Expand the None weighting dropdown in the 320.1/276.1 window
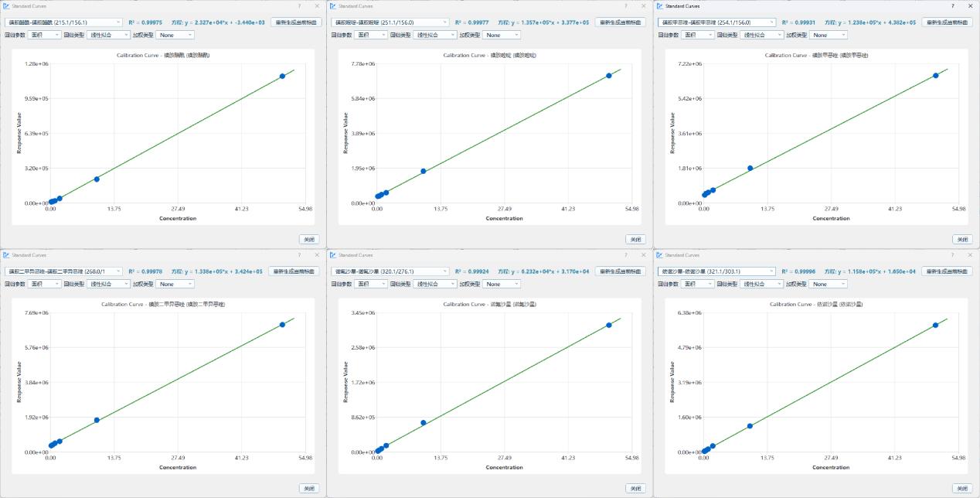980x498 pixels. [502, 284]
